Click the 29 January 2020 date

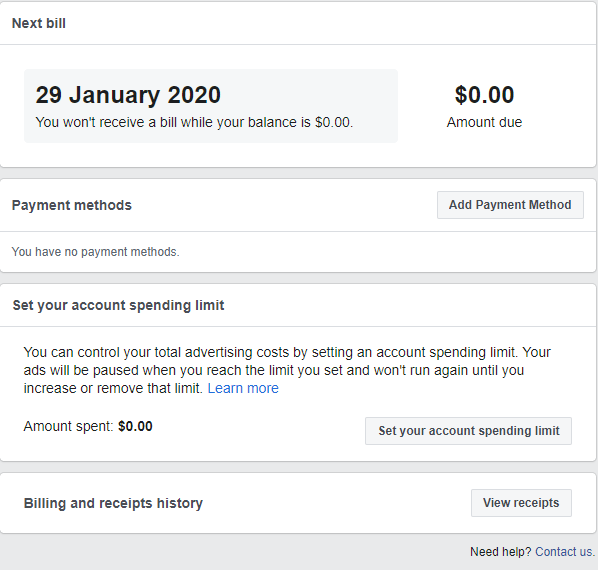pos(128,95)
